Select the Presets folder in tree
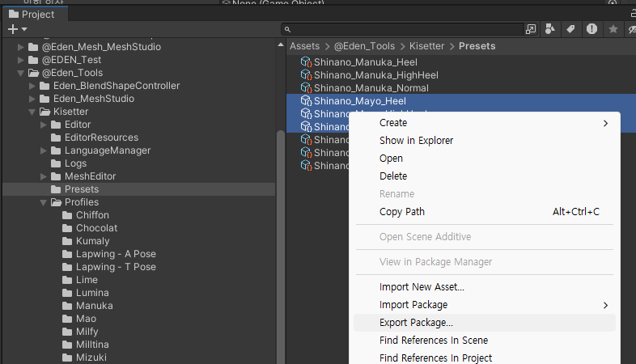This screenshot has height=364, width=636. 138,189
